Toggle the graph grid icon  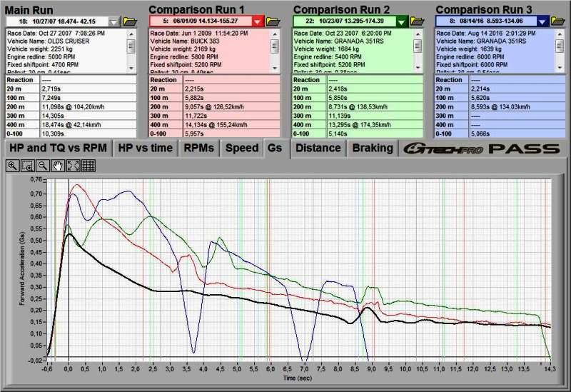tap(88, 165)
